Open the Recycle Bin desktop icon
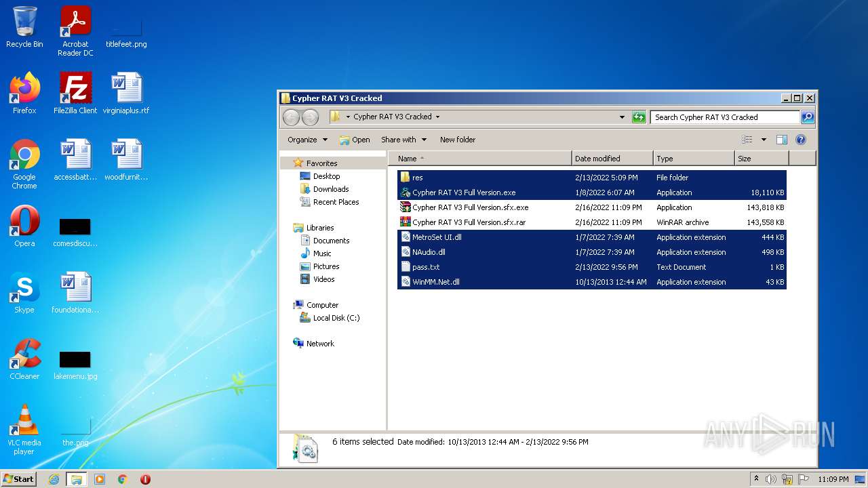This screenshot has width=868, height=488. (x=24, y=27)
